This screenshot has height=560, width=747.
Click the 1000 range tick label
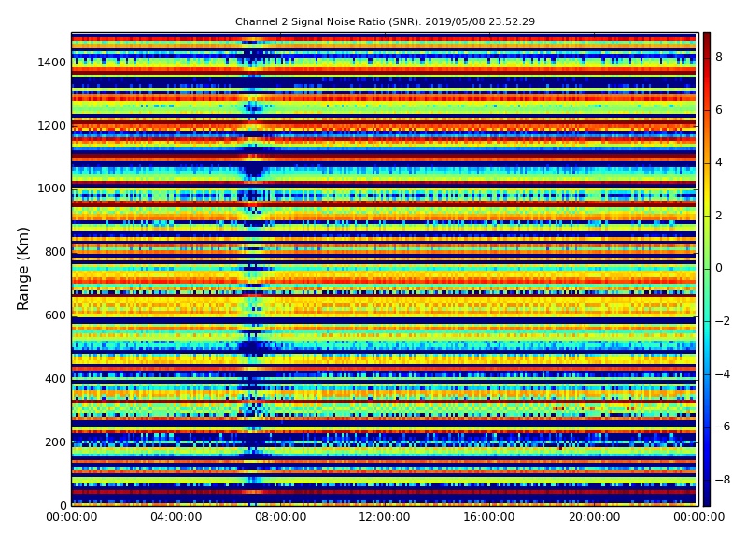click(x=52, y=189)
